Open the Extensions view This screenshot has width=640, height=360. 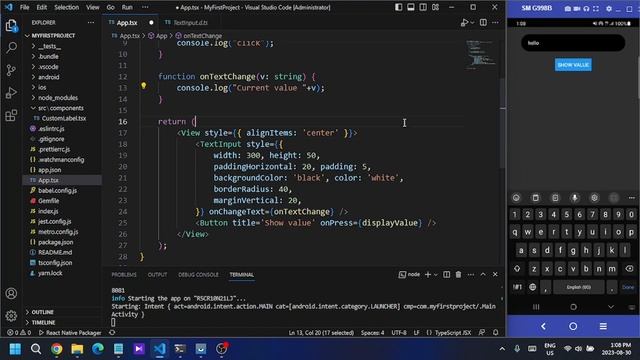click(11, 115)
